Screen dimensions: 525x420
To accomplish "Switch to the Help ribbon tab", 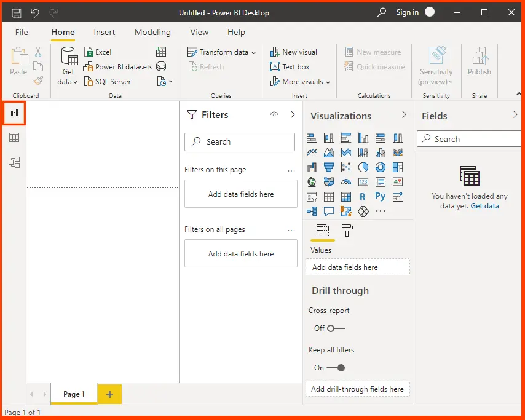I will [236, 32].
